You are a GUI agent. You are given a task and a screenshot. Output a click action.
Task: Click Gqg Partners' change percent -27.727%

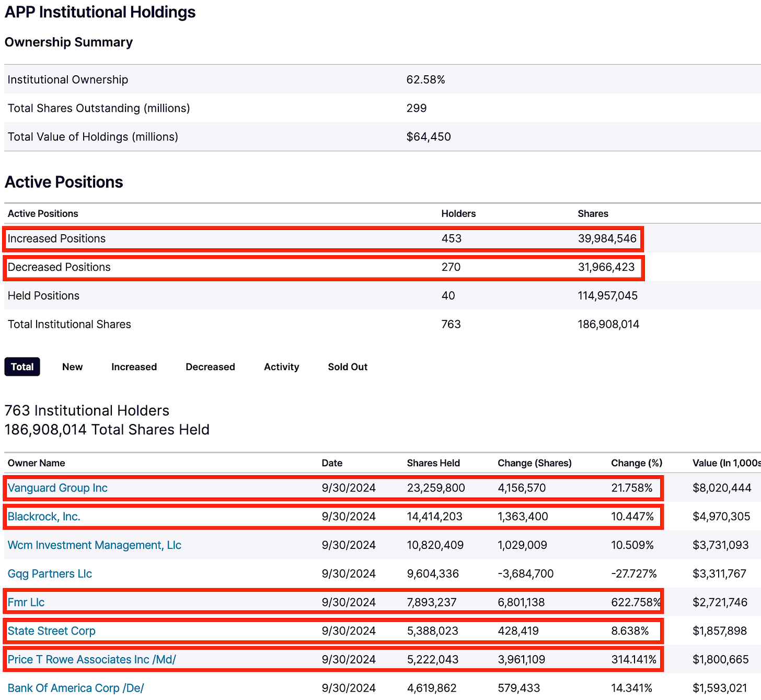pos(634,573)
